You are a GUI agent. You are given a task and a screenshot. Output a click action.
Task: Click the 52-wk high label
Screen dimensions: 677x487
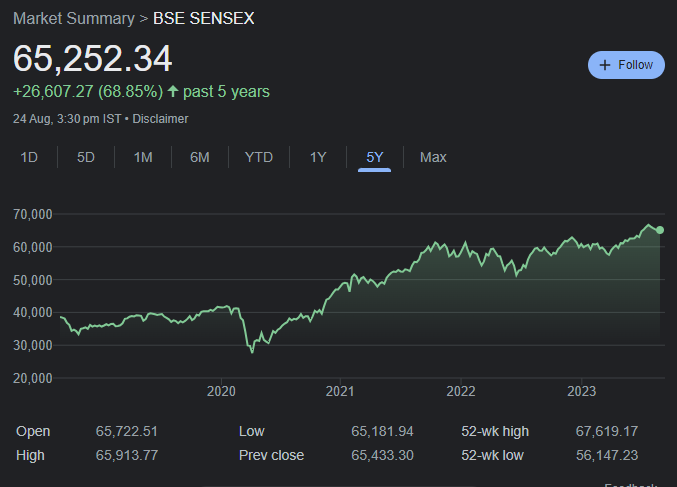(495, 431)
